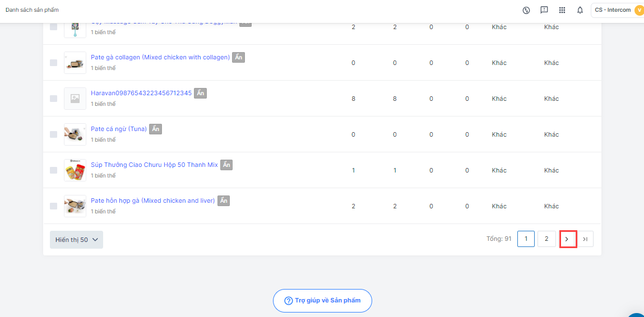Click the CS - Intercom user avatar
This screenshot has width=644, height=317.
(x=639, y=10)
